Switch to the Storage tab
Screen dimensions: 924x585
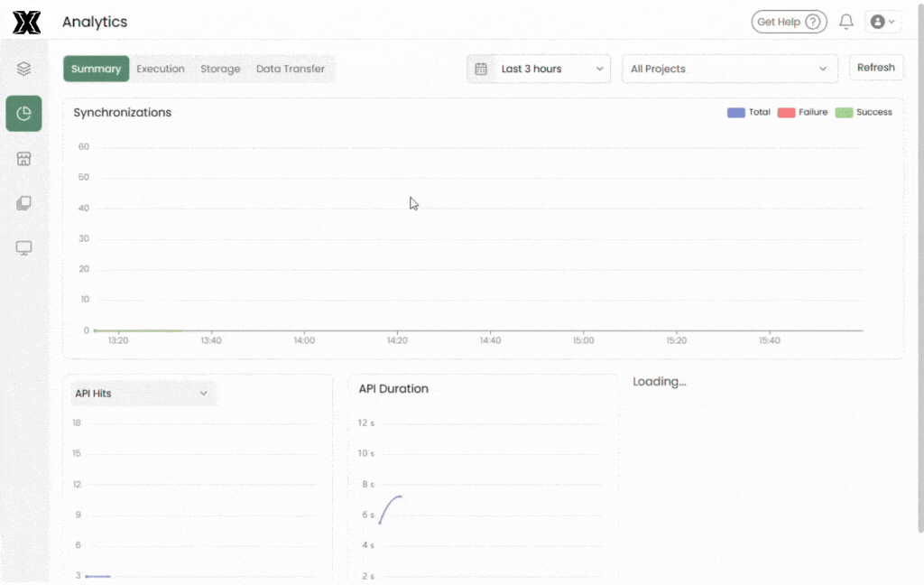(220, 69)
